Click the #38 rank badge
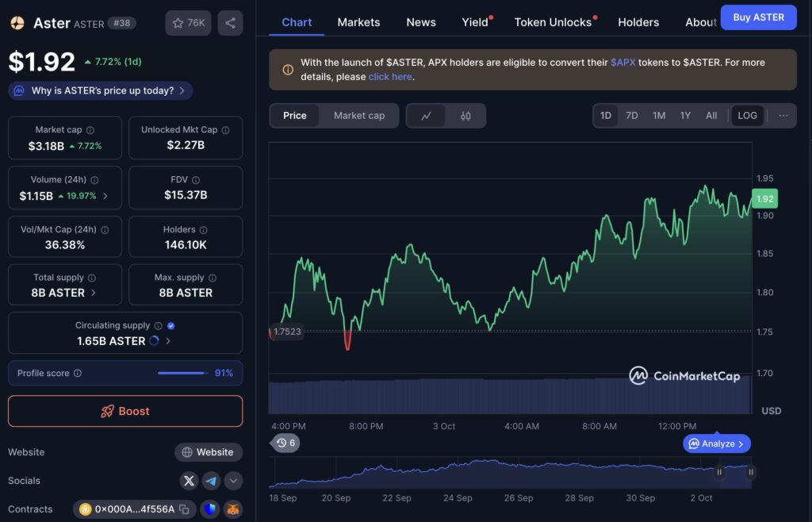The image size is (812, 522). (x=121, y=23)
